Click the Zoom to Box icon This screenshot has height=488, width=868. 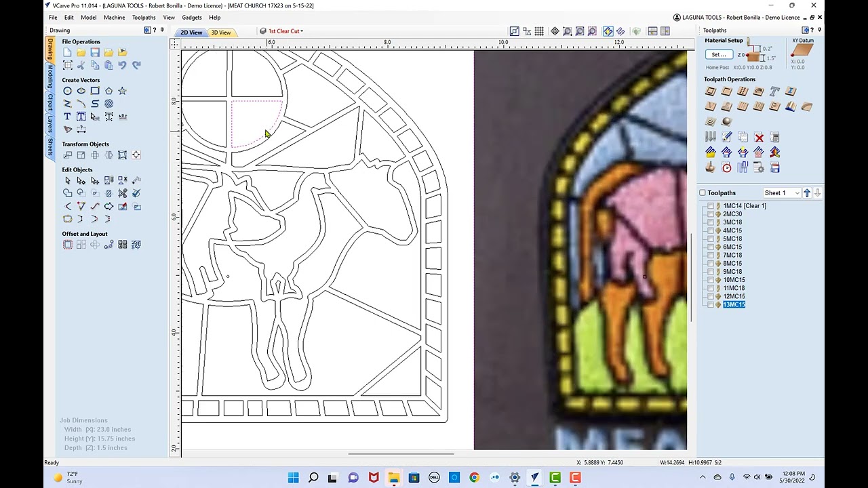pyautogui.click(x=568, y=31)
